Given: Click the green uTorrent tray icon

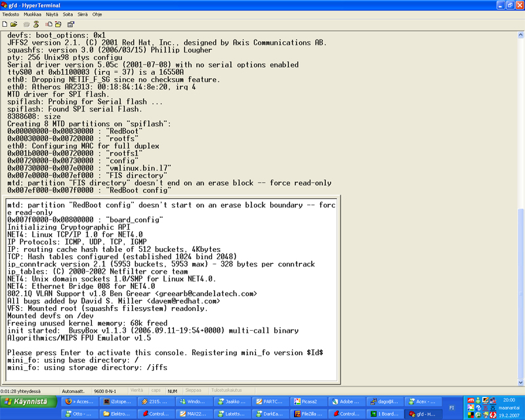Looking at the screenshot, I should [x=478, y=415].
